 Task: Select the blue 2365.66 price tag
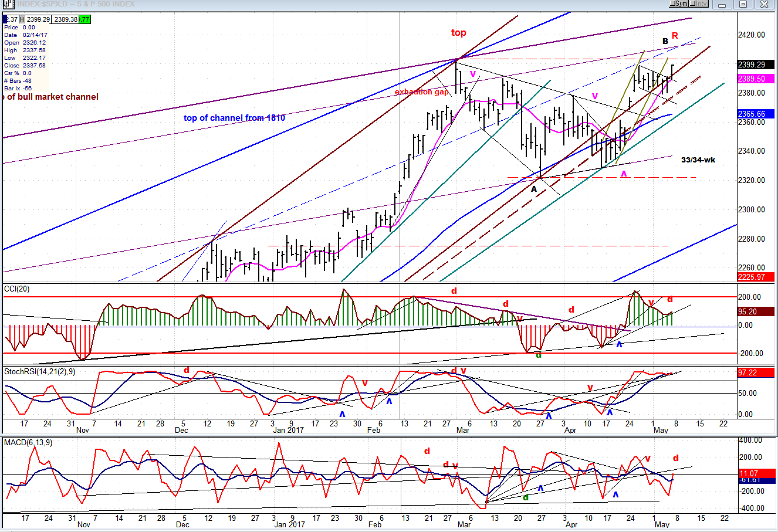click(x=752, y=114)
